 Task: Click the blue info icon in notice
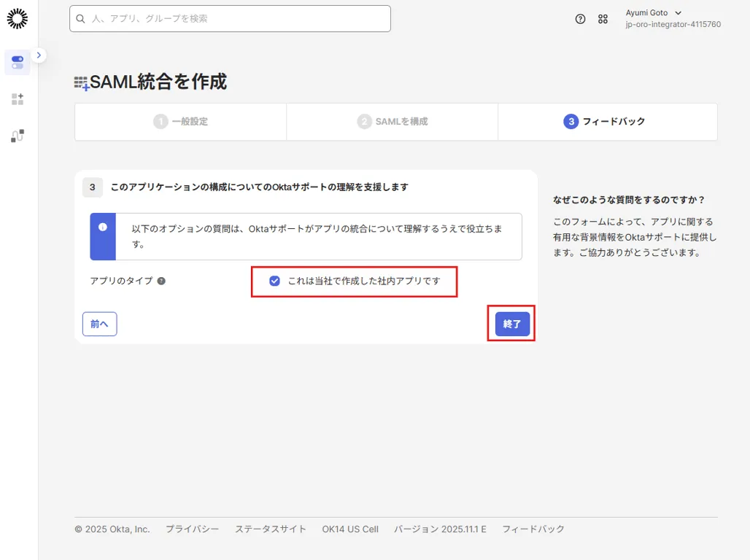coord(103,227)
